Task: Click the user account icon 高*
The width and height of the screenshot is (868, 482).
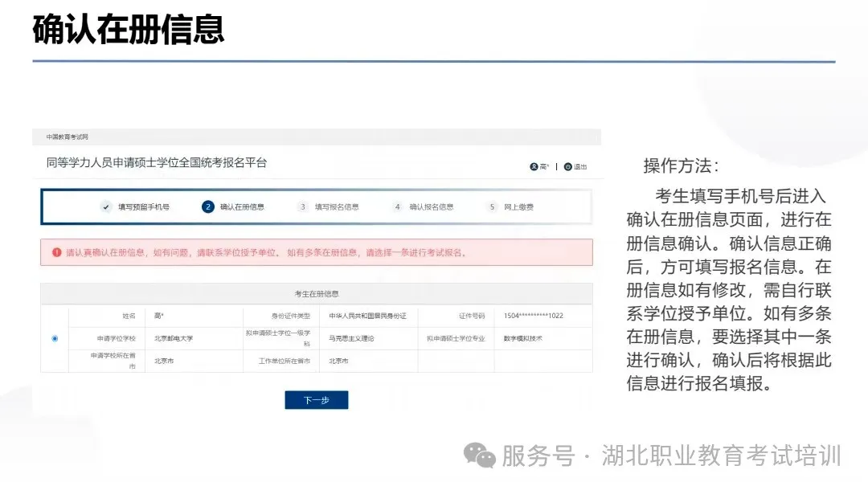Action: click(534, 166)
